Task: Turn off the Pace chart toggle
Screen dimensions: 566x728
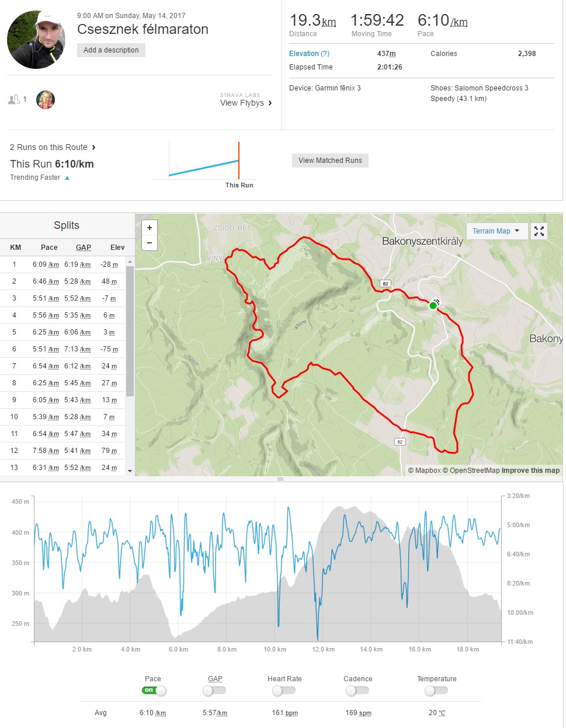Action: click(154, 691)
